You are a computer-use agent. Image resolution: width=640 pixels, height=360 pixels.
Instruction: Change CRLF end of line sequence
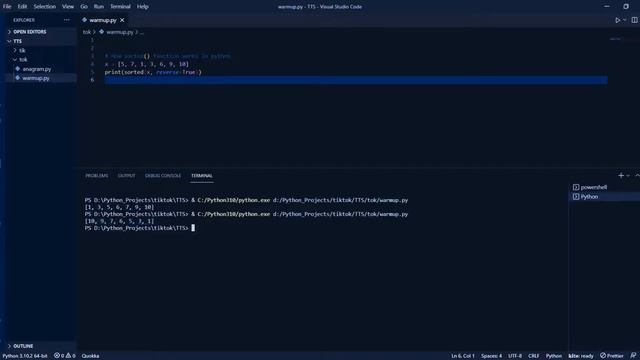[x=533, y=356]
